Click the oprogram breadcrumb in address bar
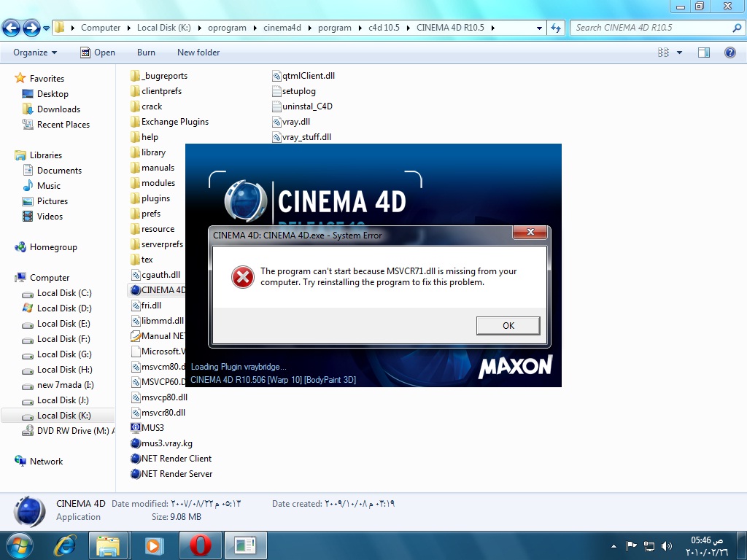This screenshot has width=747, height=560. (x=228, y=28)
